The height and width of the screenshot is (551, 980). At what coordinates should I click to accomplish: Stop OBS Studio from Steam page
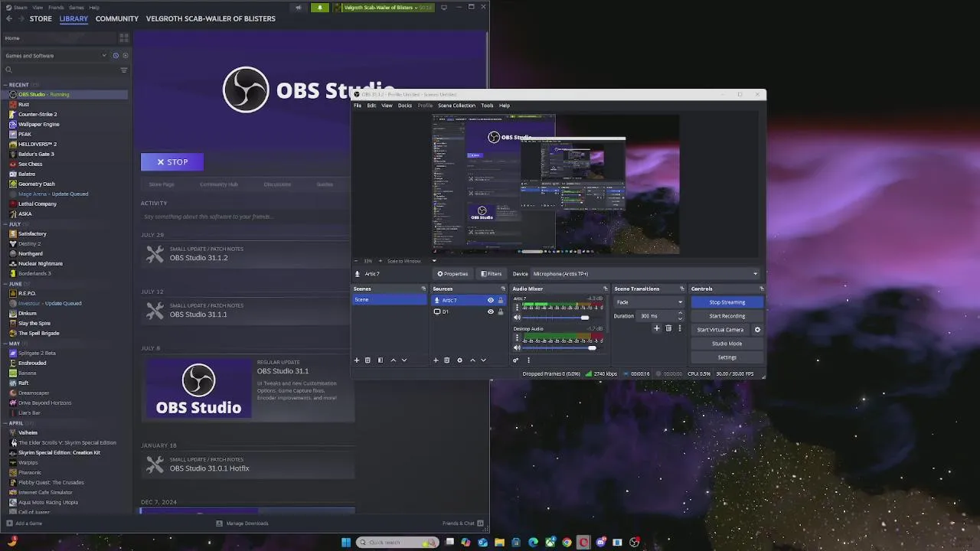coord(172,161)
